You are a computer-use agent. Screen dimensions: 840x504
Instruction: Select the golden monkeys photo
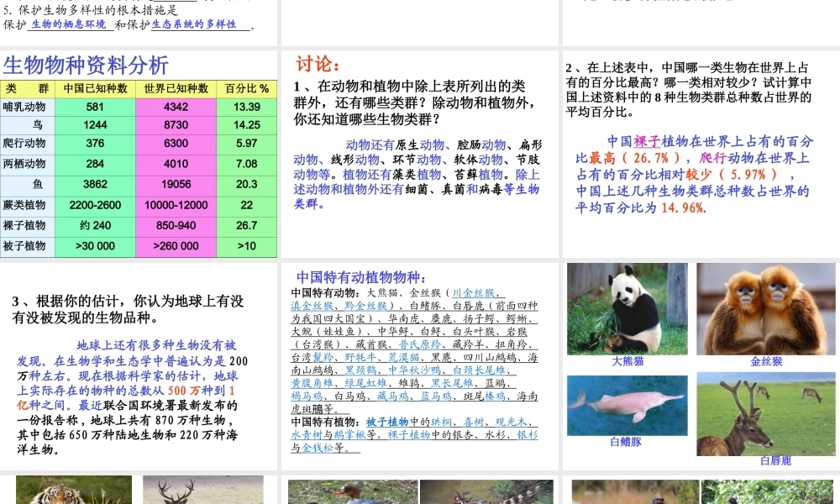766,309
